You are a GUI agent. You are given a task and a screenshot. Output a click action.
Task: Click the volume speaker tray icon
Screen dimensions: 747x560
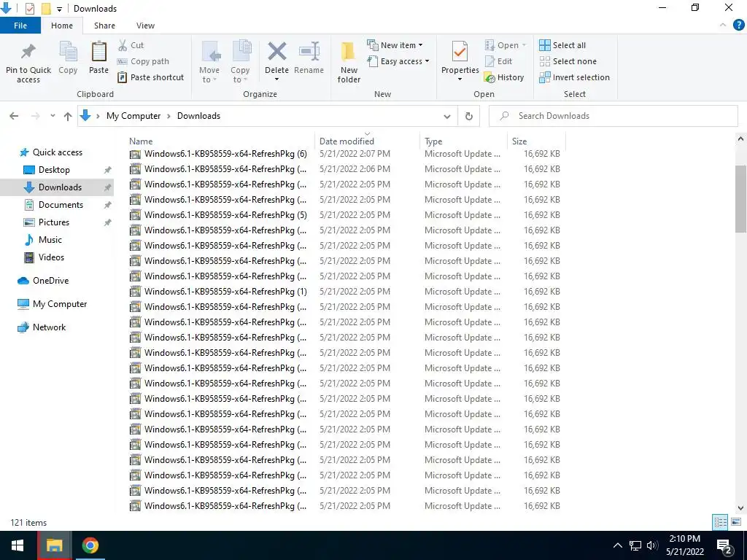coord(652,545)
